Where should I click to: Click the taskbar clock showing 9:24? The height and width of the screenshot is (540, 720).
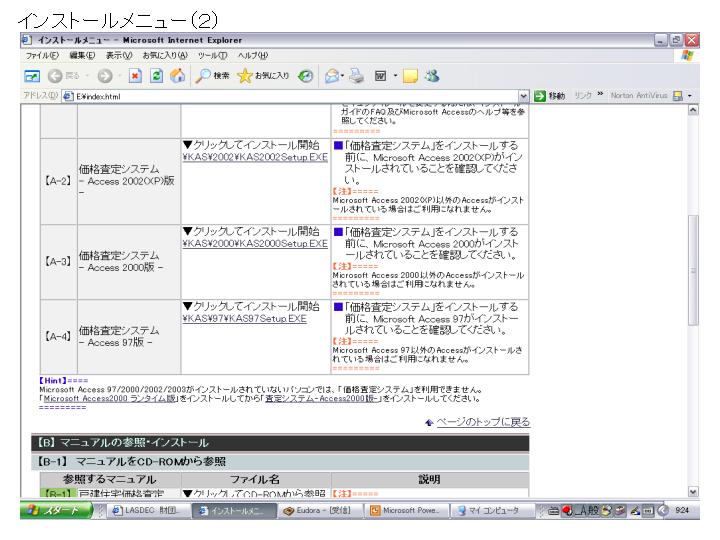tap(682, 510)
